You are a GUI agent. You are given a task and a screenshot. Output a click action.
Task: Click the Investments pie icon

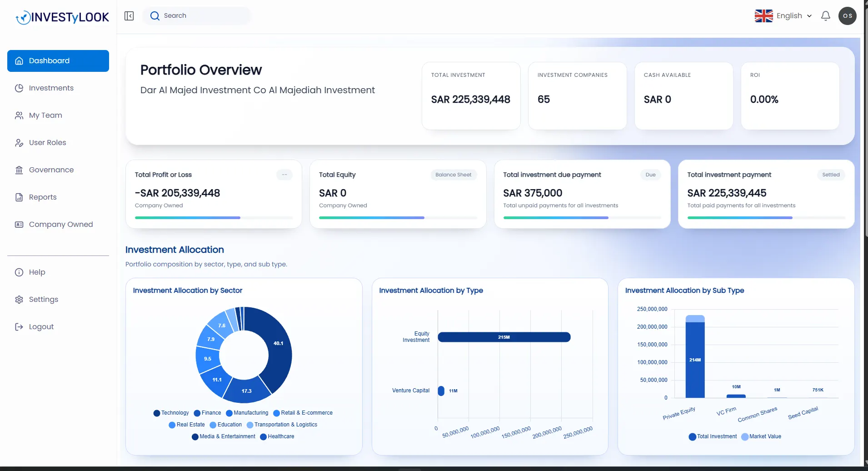point(19,88)
